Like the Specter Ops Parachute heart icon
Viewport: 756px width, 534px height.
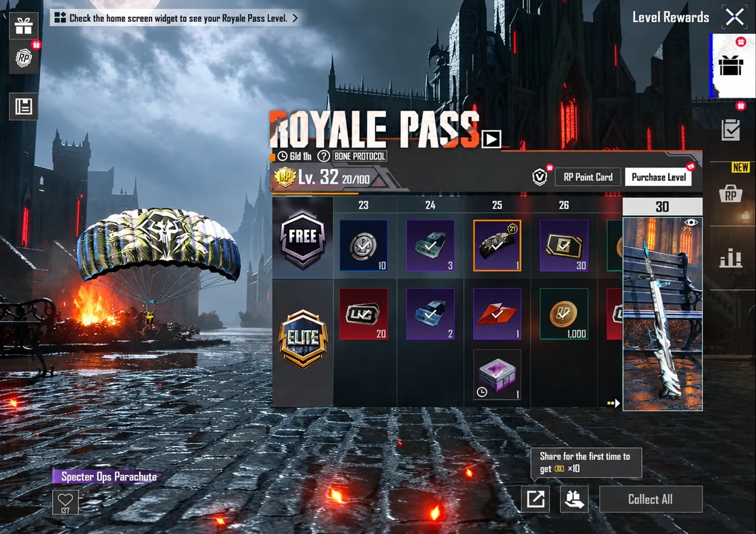pos(65,503)
